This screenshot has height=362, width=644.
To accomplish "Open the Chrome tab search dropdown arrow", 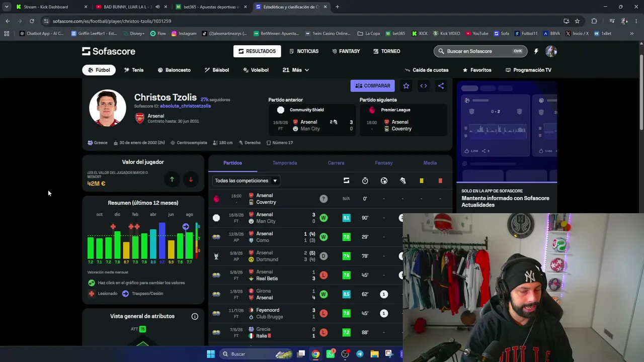I will (7, 7).
